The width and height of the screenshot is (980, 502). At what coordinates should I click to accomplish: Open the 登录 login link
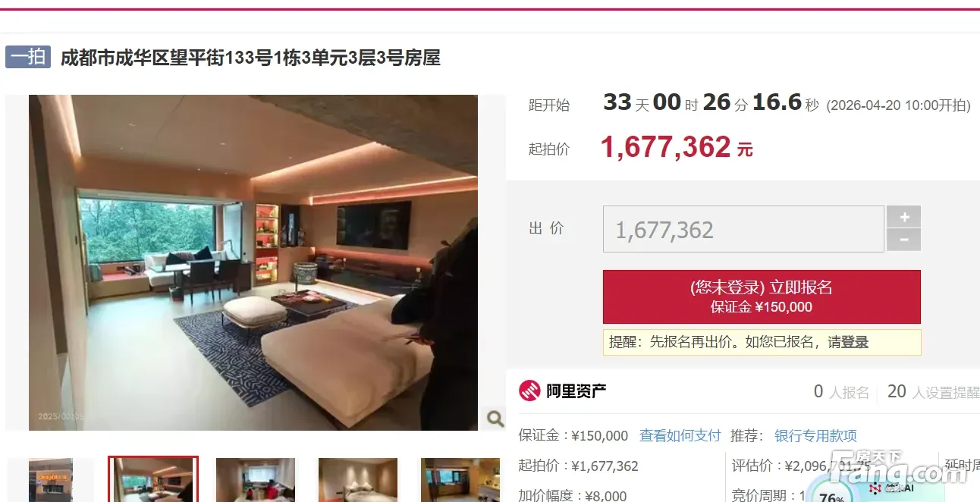click(x=855, y=342)
